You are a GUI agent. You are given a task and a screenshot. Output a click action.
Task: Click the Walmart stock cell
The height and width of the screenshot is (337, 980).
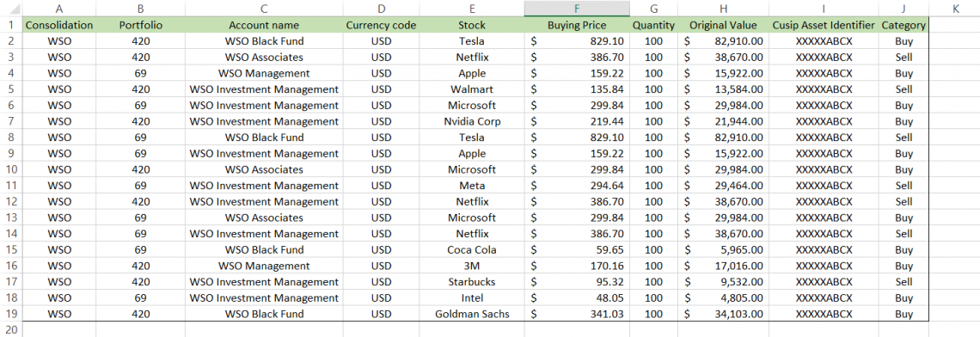tap(472, 89)
